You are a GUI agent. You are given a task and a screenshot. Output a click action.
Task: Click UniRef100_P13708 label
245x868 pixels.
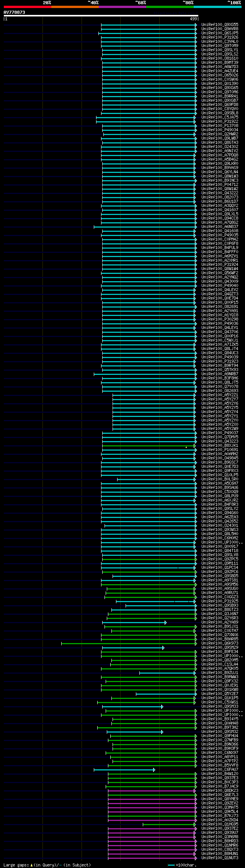pyautogui.click(x=220, y=126)
